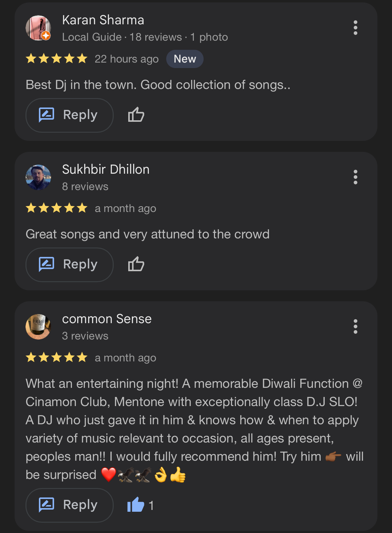Viewport: 392px width, 533px height.
Task: Open more options for Karan Sharma's review
Action: (x=355, y=28)
